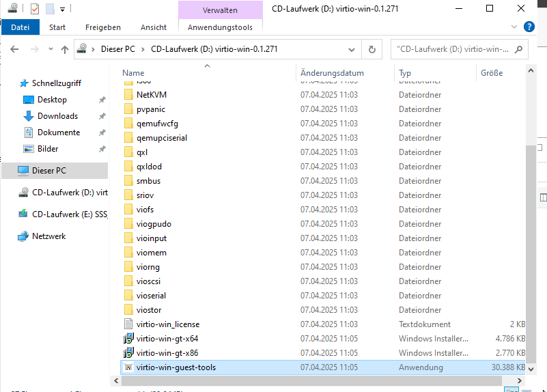Click the horizontal scrollbar right arrow
The width and height of the screenshot is (547, 392).
(520, 381)
